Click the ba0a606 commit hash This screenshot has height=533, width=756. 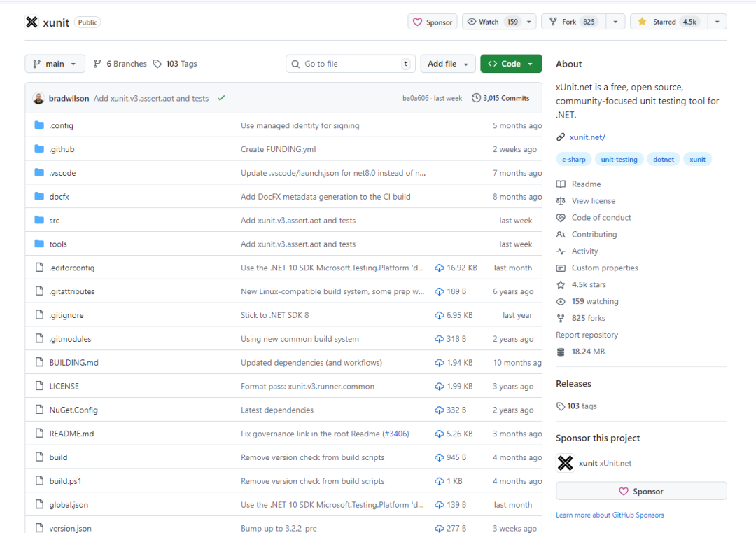(x=416, y=98)
